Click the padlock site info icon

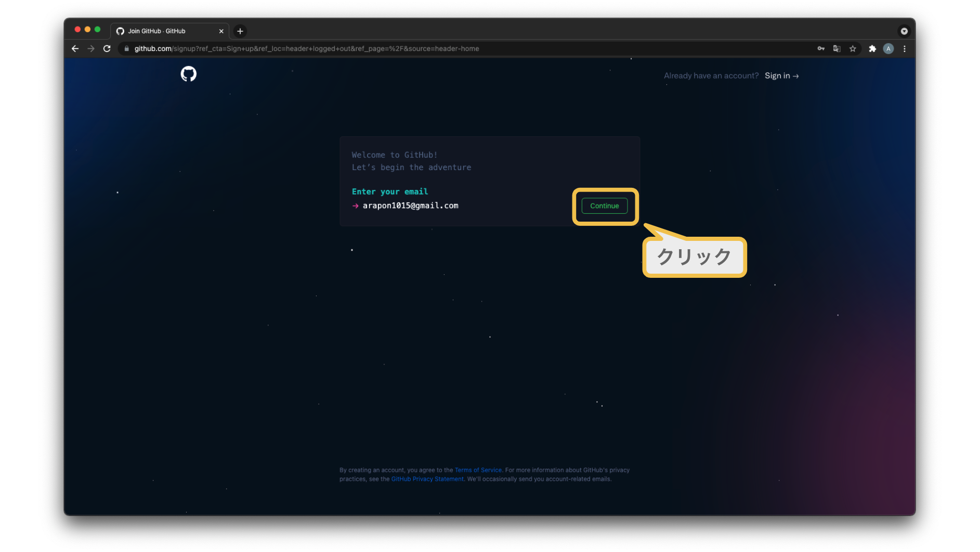click(126, 48)
